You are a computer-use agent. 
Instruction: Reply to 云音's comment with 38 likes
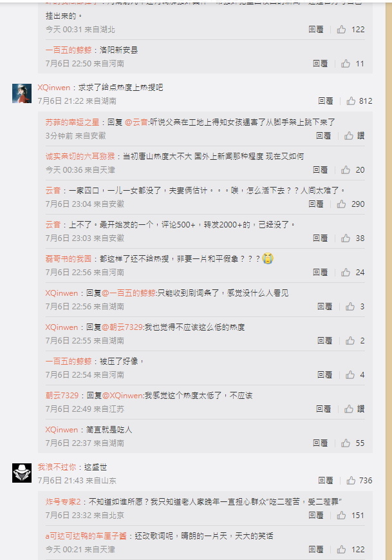click(x=320, y=238)
